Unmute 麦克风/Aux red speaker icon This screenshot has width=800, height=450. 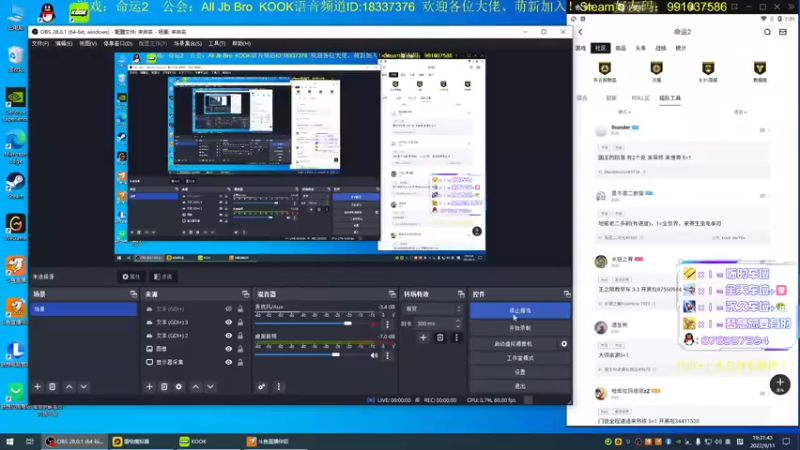click(374, 324)
